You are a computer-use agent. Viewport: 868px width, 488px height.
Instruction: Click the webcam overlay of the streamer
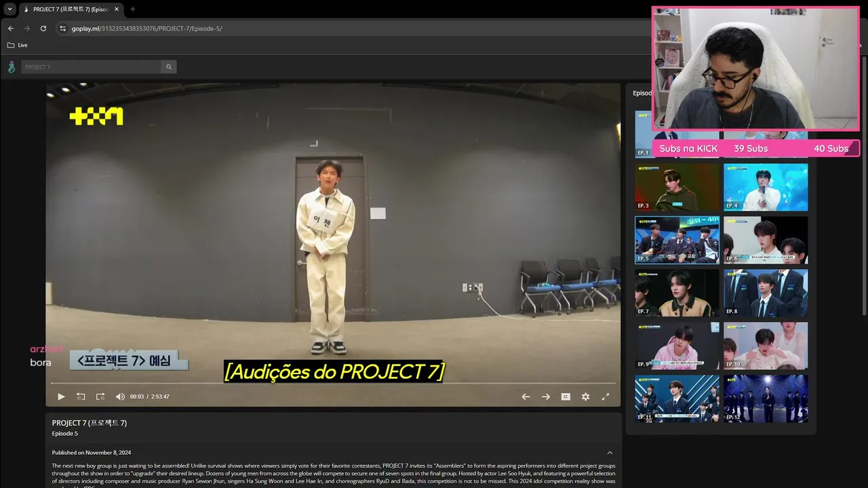(x=756, y=68)
